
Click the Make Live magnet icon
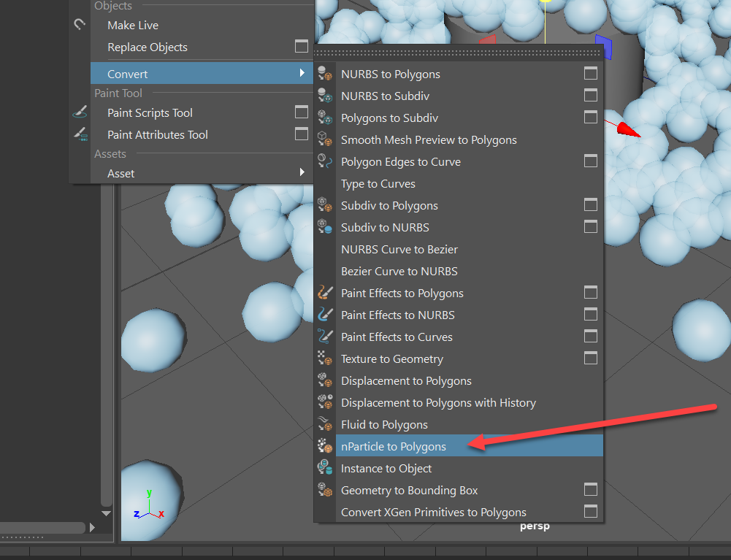click(x=80, y=24)
